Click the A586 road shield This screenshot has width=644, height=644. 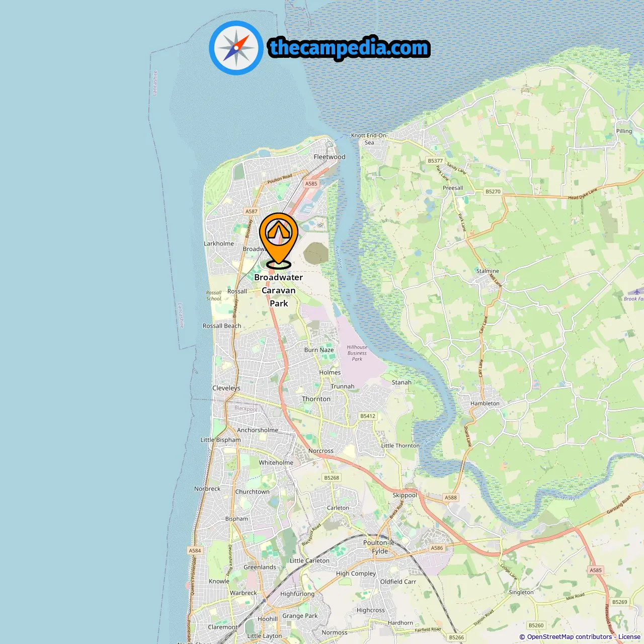click(437, 548)
